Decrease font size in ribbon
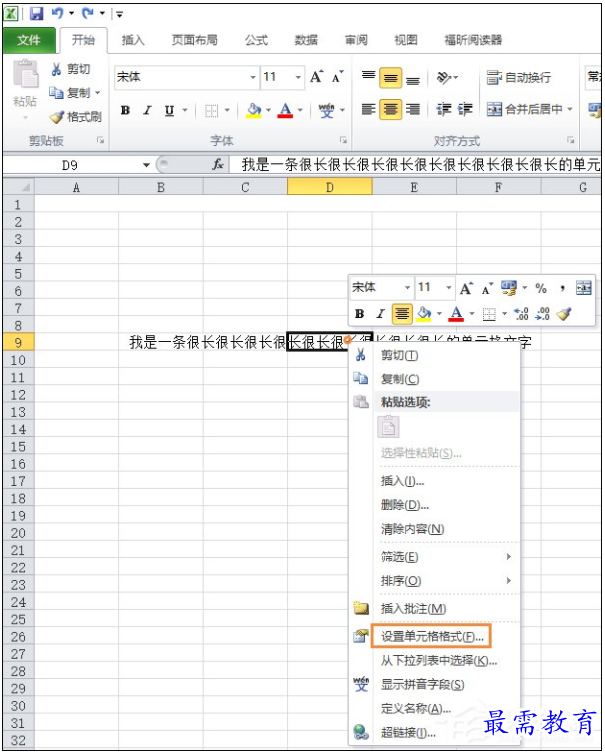Viewport: 605px width, 754px height. click(338, 76)
